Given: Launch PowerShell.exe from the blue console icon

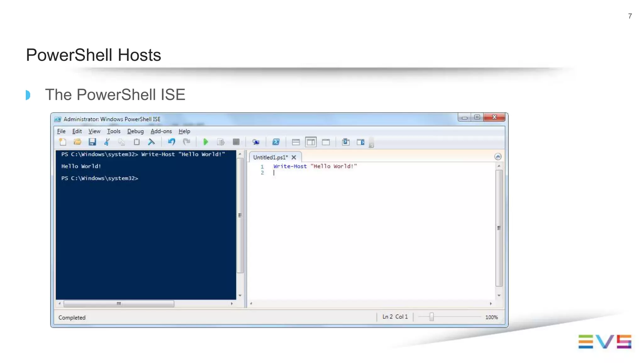Looking at the screenshot, I should 276,142.
